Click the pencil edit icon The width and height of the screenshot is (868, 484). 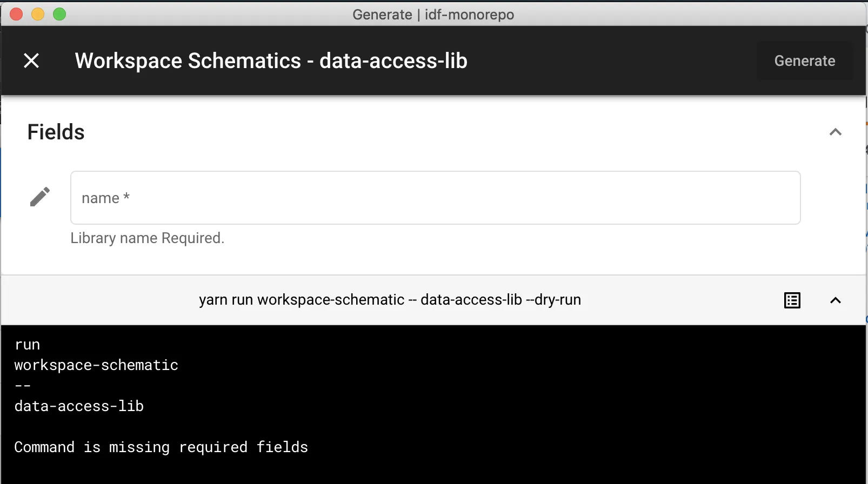pyautogui.click(x=40, y=197)
